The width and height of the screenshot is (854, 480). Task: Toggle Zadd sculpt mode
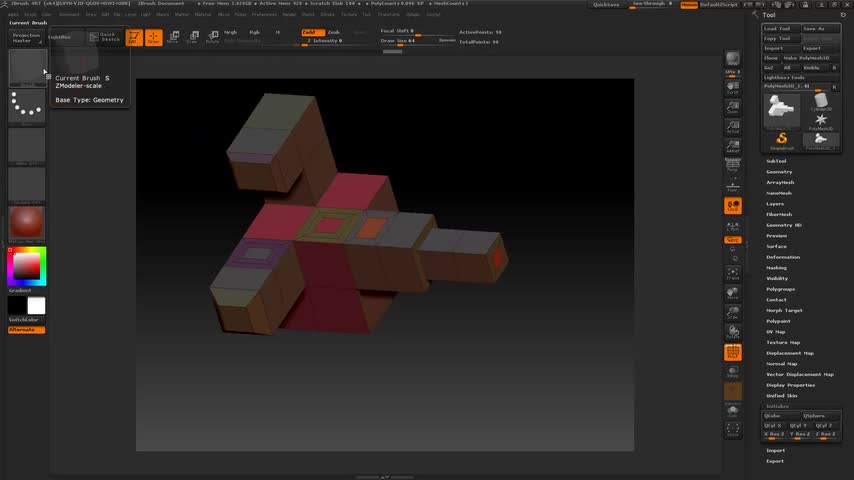click(x=312, y=33)
